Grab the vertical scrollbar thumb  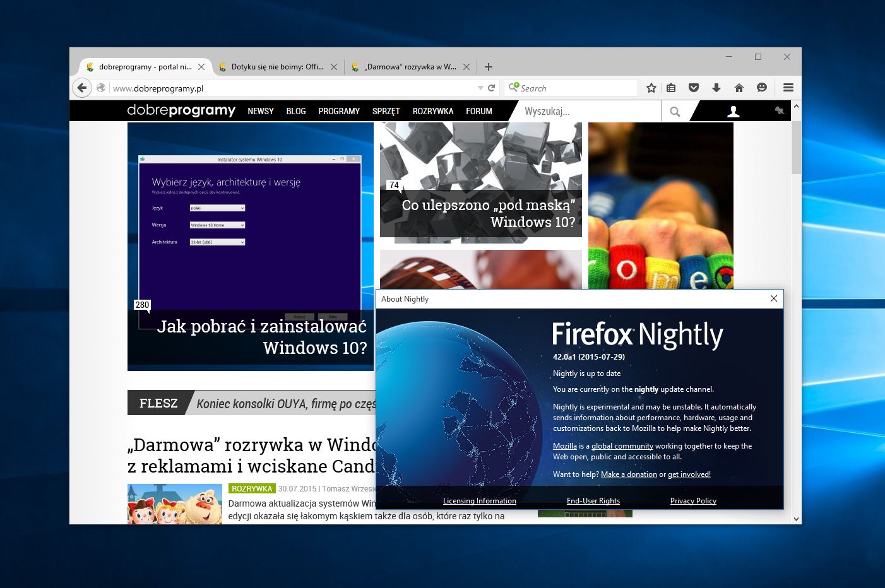tap(797, 148)
